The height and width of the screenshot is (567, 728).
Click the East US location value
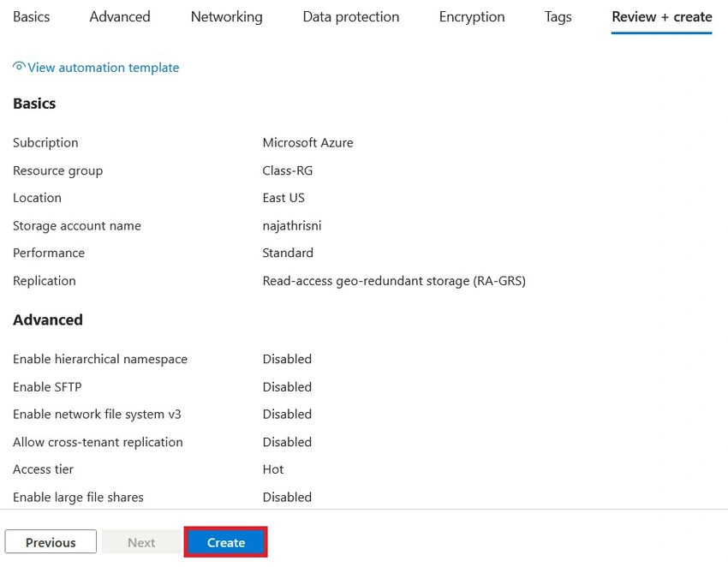(x=283, y=198)
